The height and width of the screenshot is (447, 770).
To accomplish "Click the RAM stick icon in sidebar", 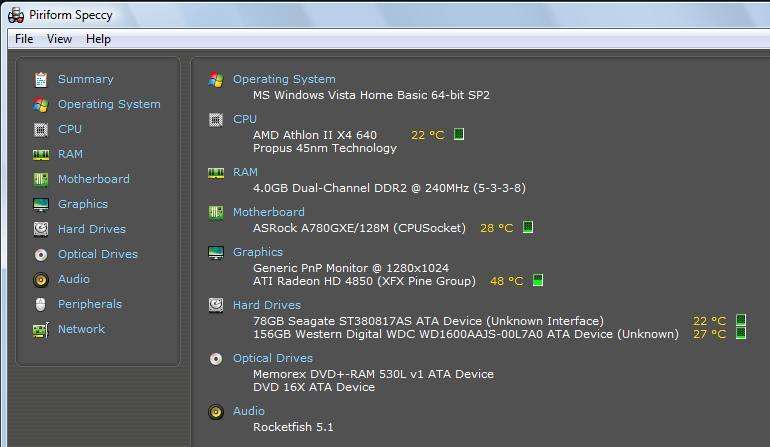I will [41, 155].
